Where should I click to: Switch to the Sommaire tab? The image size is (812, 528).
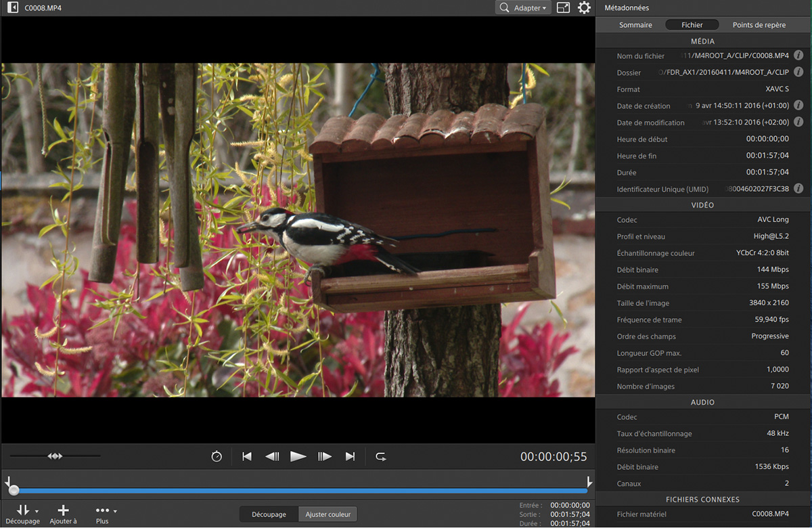(636, 25)
